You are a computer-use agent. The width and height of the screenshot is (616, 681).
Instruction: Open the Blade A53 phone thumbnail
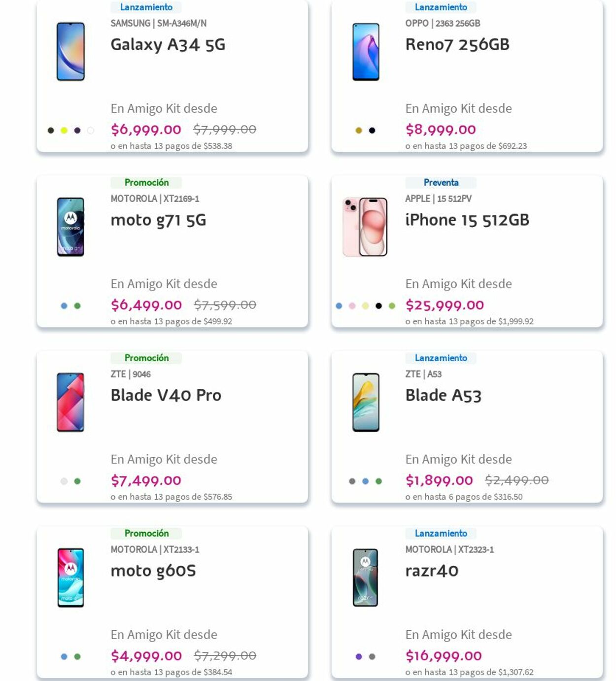(366, 403)
